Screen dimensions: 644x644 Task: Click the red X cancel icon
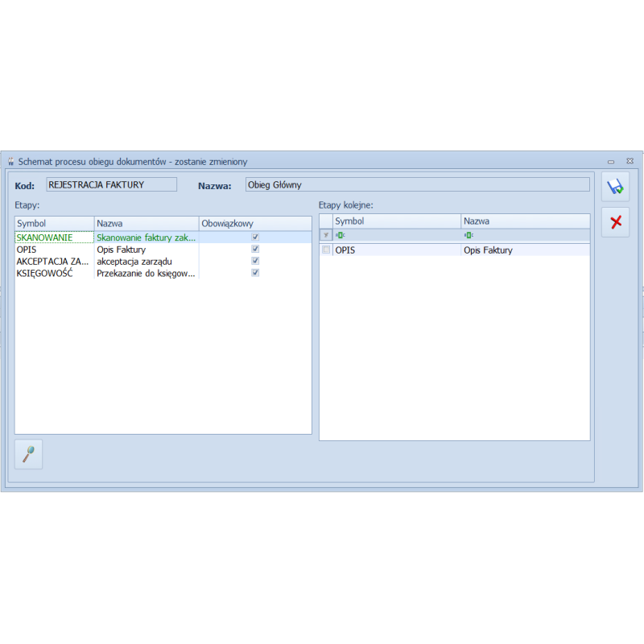(616, 222)
